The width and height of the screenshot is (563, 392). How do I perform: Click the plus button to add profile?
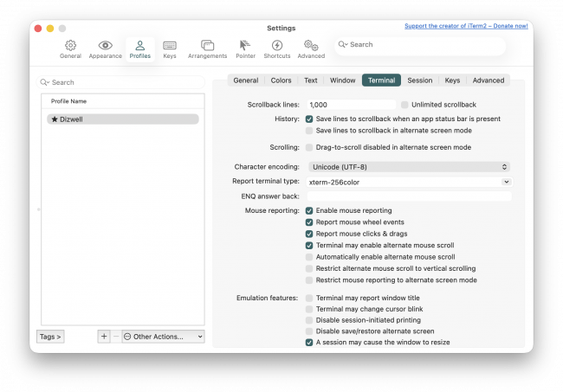[x=104, y=336]
